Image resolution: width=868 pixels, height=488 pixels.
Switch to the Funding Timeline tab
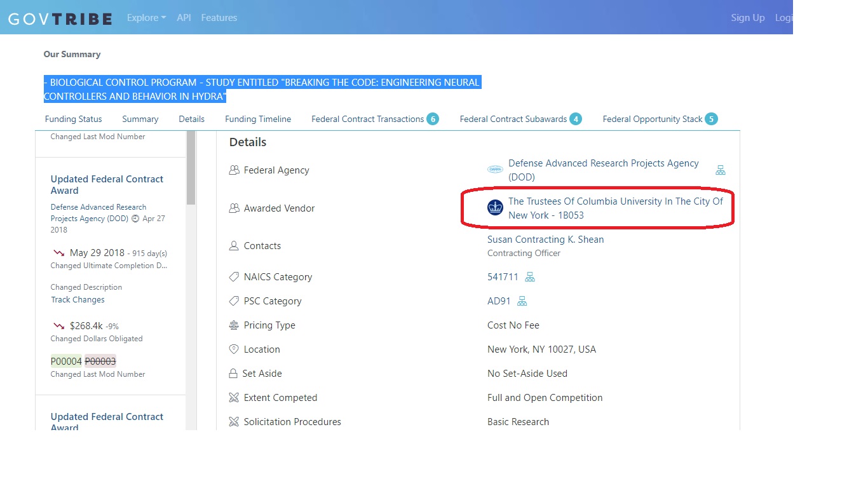(x=258, y=119)
